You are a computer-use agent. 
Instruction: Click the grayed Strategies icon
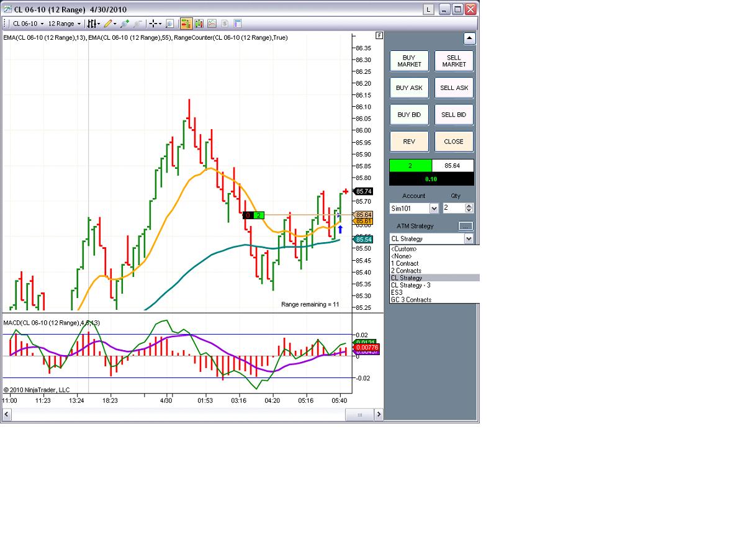tap(225, 24)
